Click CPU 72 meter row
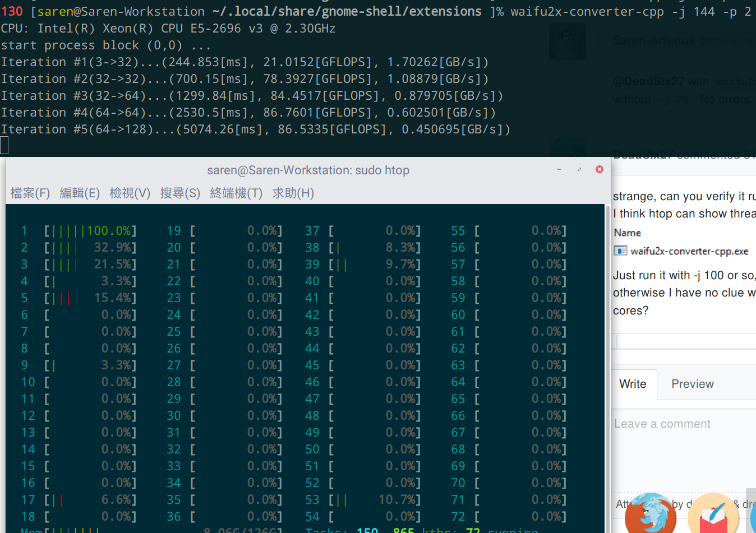Image resolution: width=756 pixels, height=533 pixels. pos(509,517)
